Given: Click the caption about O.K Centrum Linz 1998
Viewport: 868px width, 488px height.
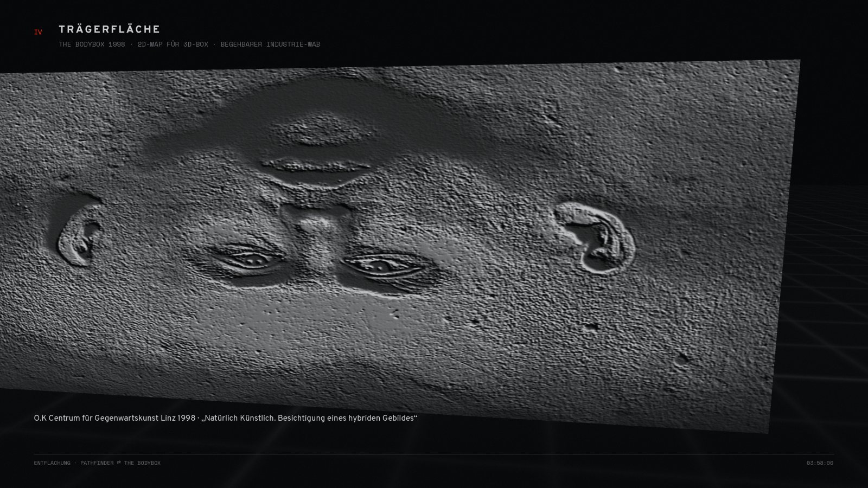Looking at the screenshot, I should tap(226, 418).
